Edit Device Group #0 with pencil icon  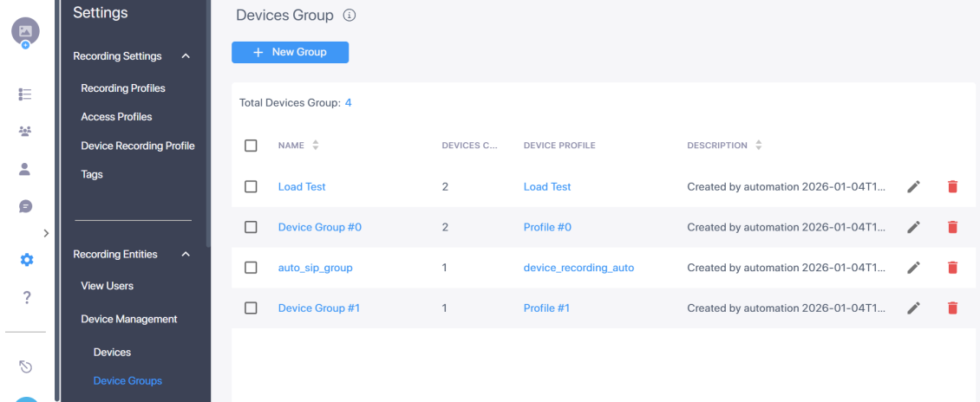pos(913,227)
